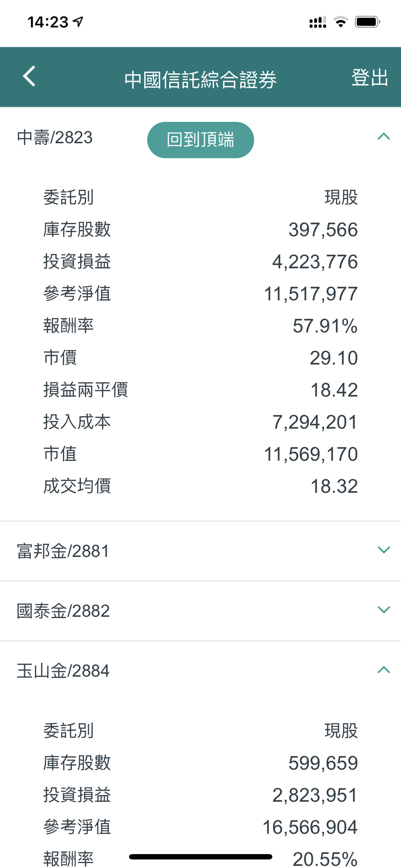Tap the 中國信託綜合證券 page title
Viewport: 401px width, 868px height.
[x=200, y=79]
